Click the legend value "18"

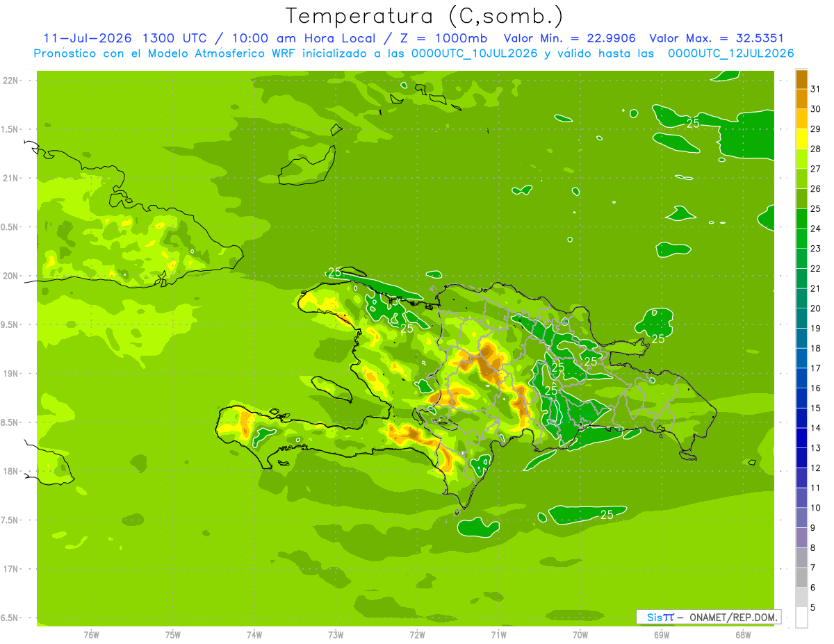[815, 348]
